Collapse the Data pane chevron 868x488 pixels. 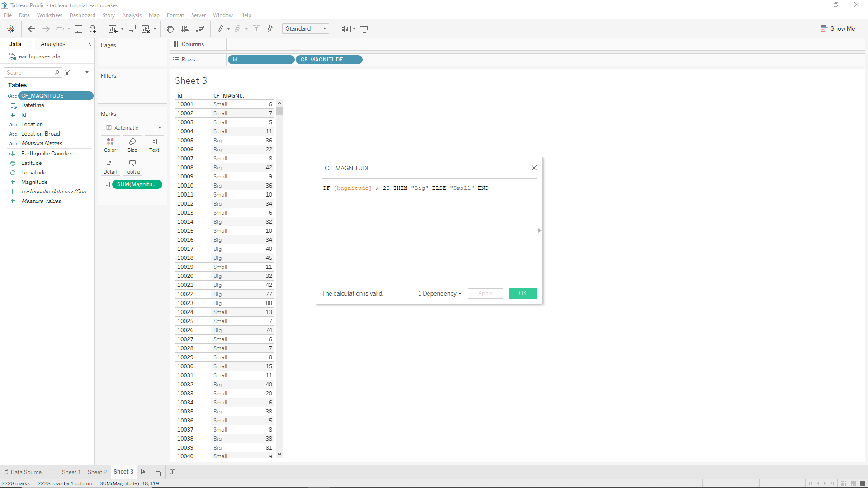pyautogui.click(x=90, y=44)
